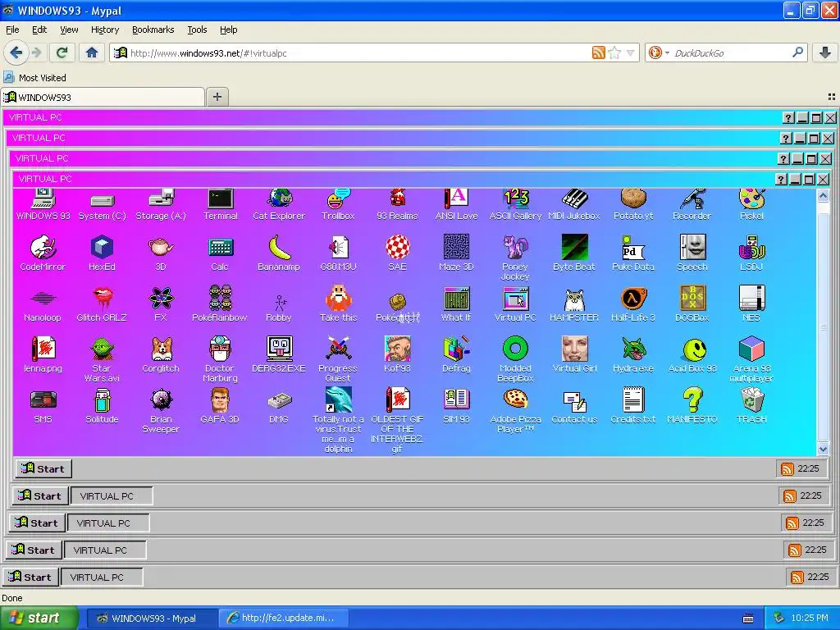
Task: Launch the Brian Sweeper icon
Action: (161, 410)
